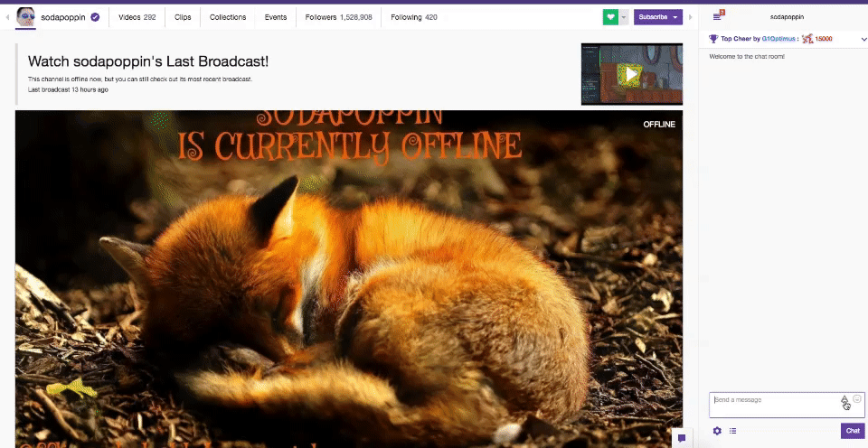Open chat settings gear icon
868x448 pixels.
pos(717,431)
